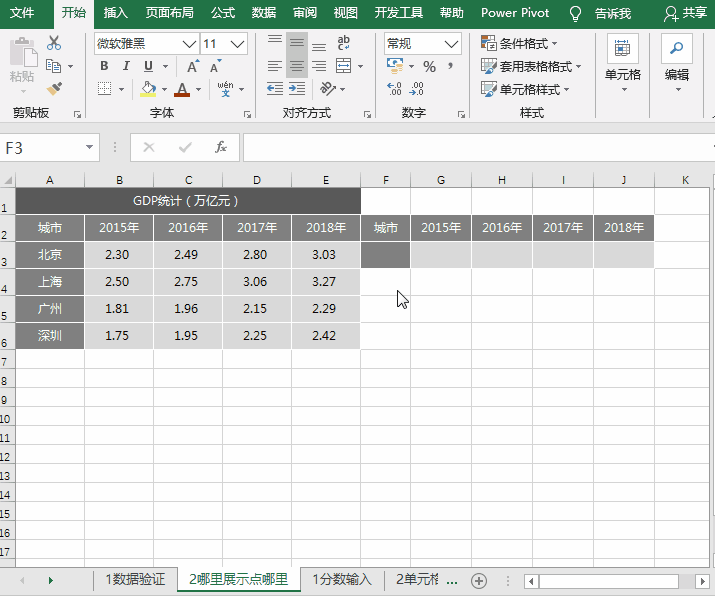Click the Paste clipboard icon
Viewport: 715px width, 596px height.
coord(22,53)
